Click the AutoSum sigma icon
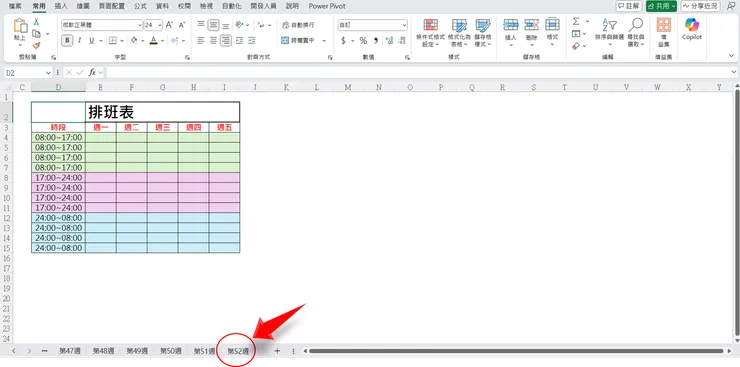 click(x=576, y=22)
